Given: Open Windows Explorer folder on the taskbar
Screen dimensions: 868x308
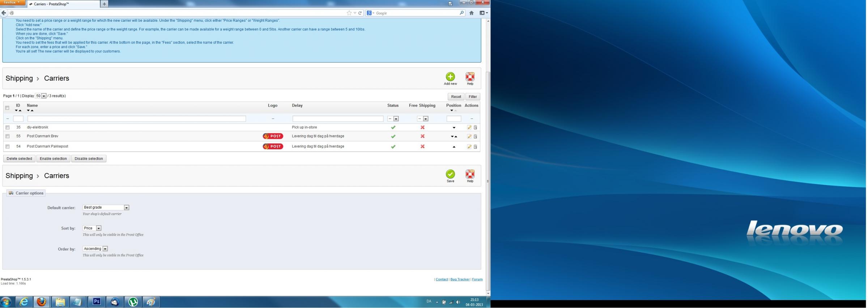Looking at the screenshot, I should click(x=60, y=301).
